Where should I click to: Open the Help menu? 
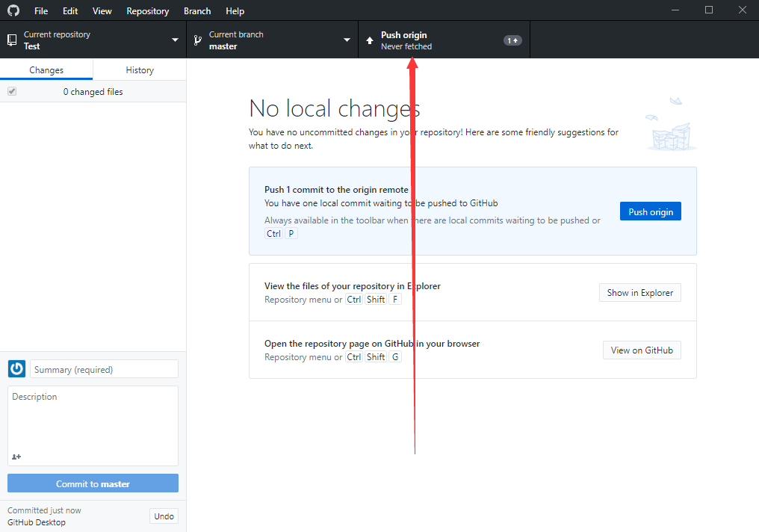click(x=235, y=10)
